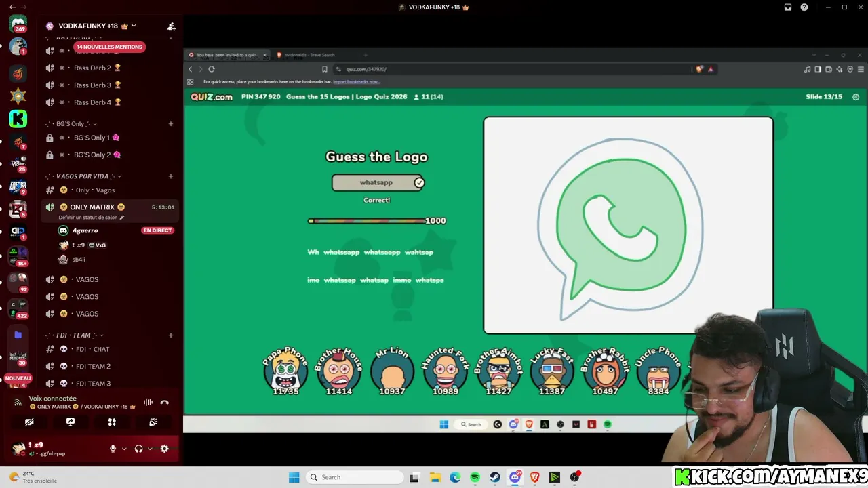Click the Windows taskbar Search box
The image size is (868, 488).
[354, 477]
